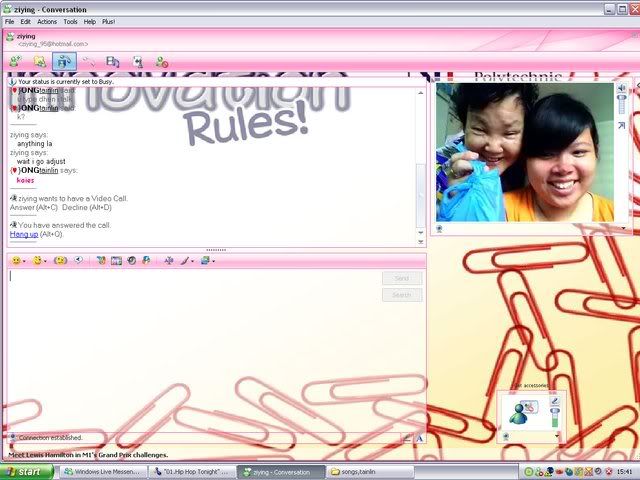Open webcam options dropdown below video feed
Screen dimensions: 640x480
pyautogui.click(x=623, y=229)
